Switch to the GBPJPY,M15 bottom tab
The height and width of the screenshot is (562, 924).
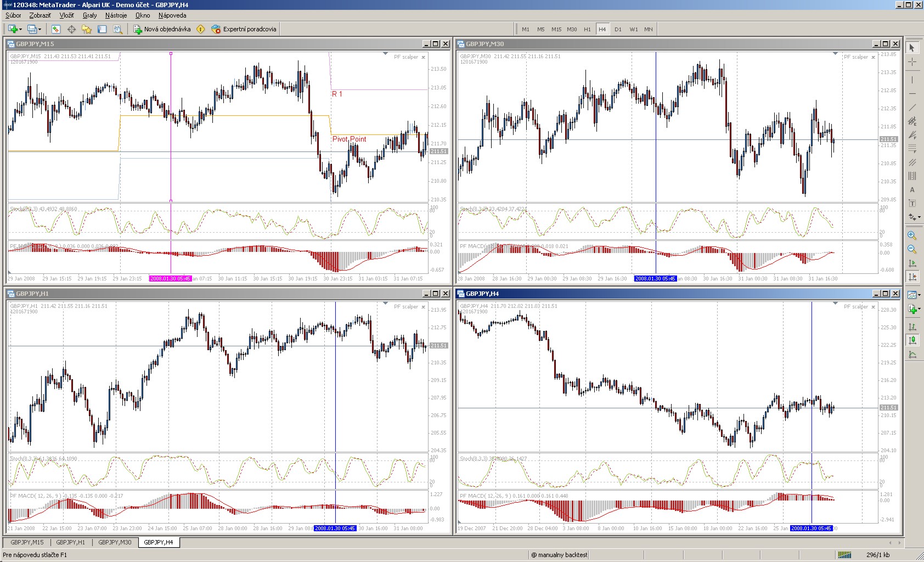[27, 542]
